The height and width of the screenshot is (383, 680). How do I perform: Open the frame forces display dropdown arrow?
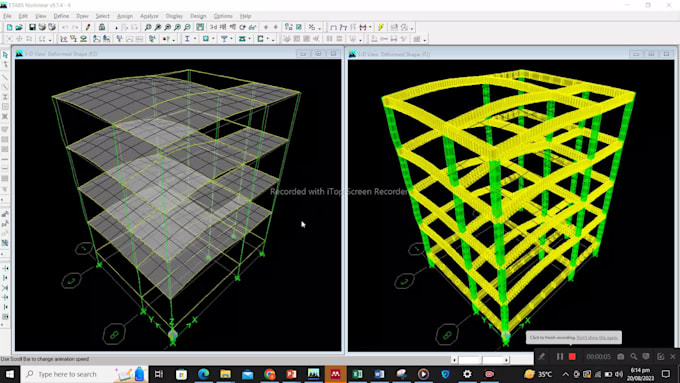coord(370,27)
